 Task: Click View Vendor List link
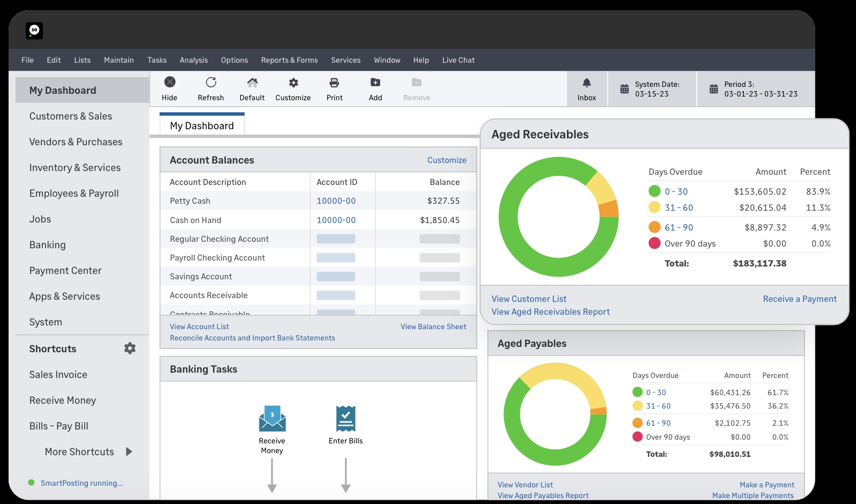[x=525, y=485]
